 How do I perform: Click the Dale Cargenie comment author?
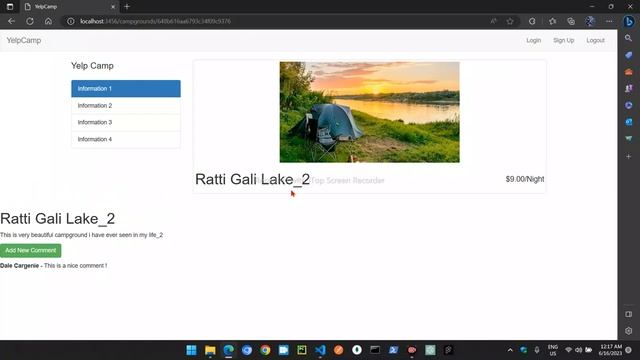pyautogui.click(x=20, y=266)
